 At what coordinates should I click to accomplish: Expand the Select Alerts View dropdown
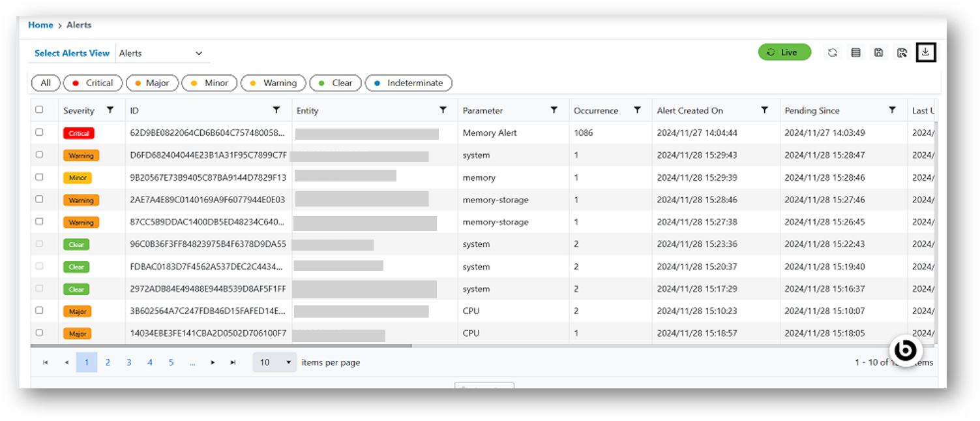(x=163, y=54)
